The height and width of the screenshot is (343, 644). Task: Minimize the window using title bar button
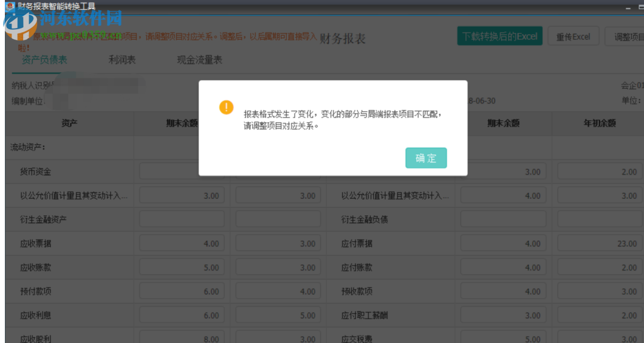click(x=628, y=7)
